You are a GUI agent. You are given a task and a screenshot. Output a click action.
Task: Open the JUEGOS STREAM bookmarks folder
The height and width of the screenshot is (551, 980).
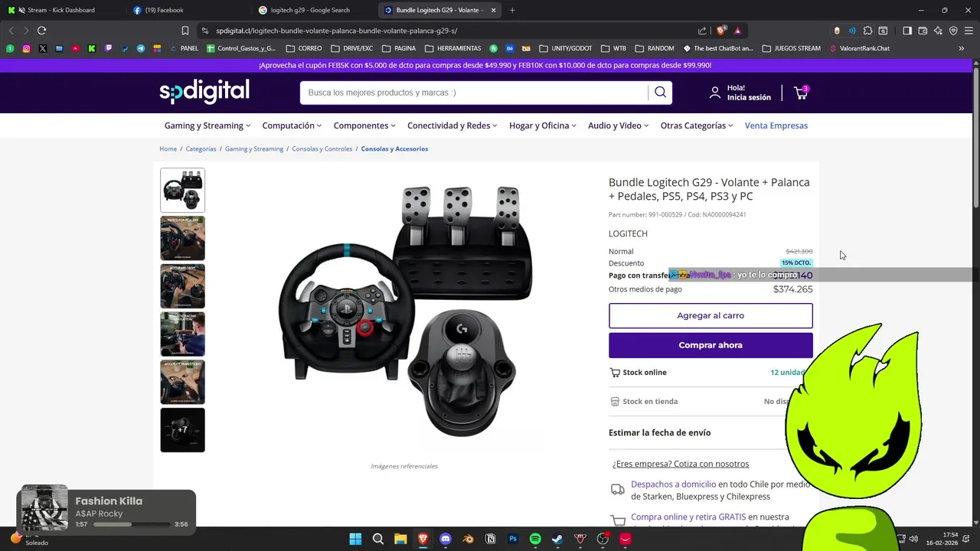point(791,48)
